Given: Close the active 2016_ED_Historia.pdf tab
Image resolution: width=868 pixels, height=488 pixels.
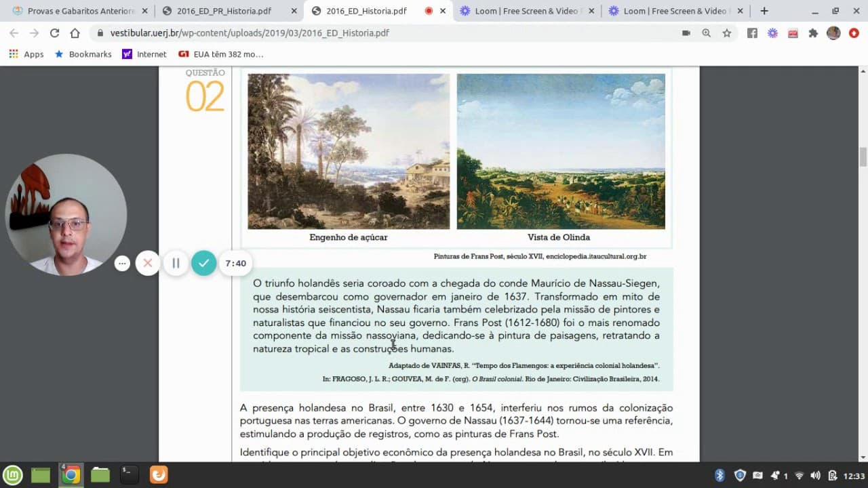Looking at the screenshot, I should 443,11.
